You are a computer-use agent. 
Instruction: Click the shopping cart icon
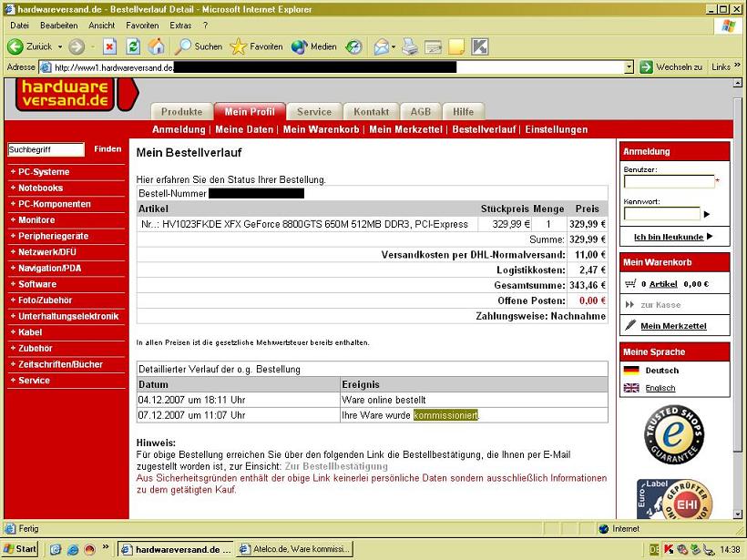click(630, 284)
